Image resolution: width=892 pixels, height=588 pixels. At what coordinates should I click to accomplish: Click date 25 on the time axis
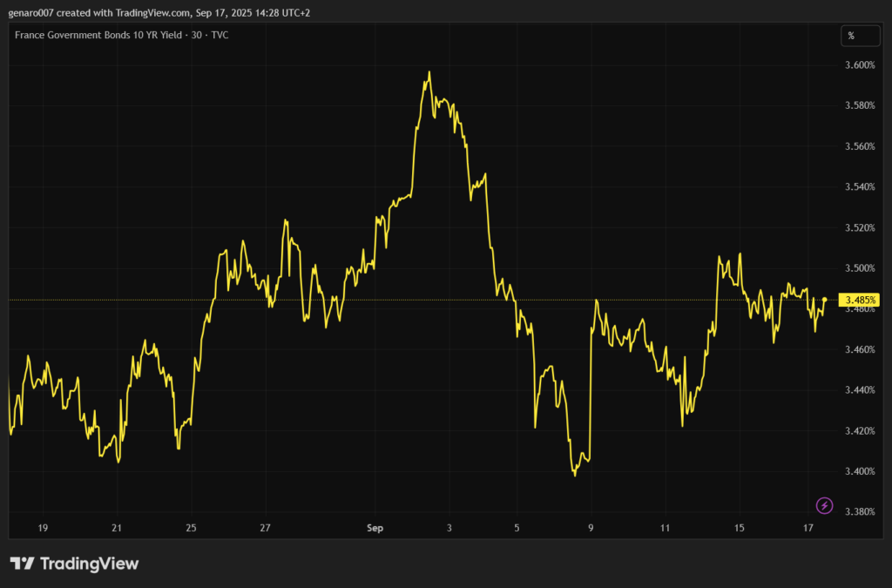tap(191, 528)
